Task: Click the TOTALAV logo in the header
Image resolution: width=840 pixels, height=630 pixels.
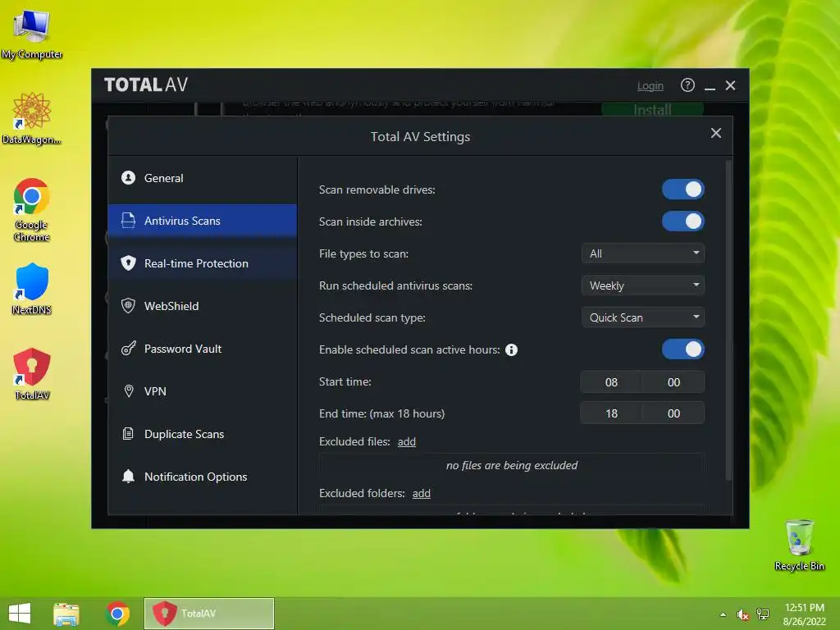Action: [146, 84]
